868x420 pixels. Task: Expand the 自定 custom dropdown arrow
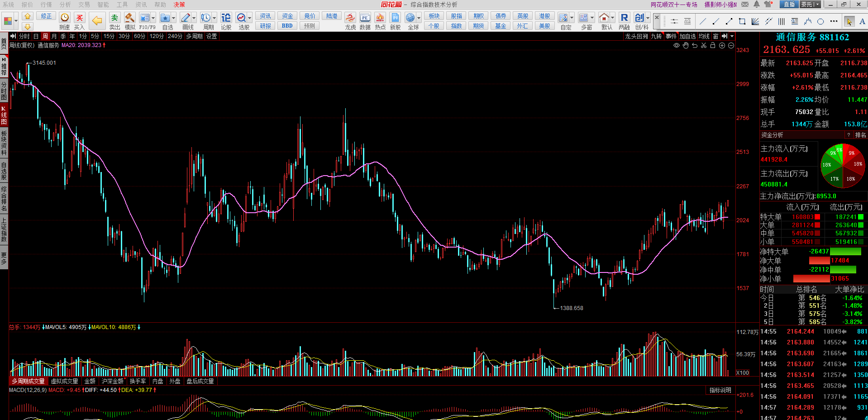pyautogui.click(x=572, y=18)
